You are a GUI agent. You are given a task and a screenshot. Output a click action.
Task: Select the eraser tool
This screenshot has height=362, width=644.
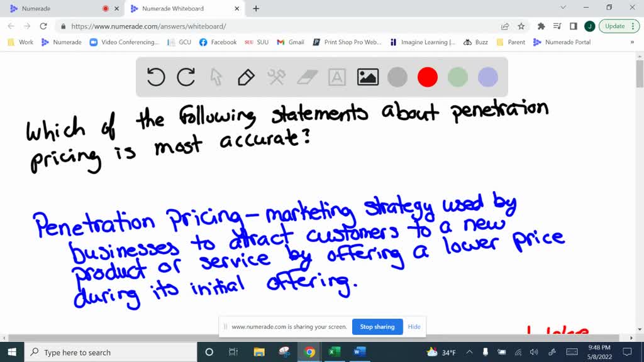pyautogui.click(x=307, y=77)
